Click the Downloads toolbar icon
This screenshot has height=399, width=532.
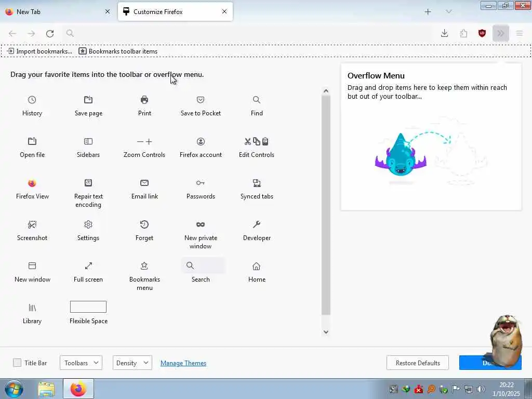pos(445,33)
